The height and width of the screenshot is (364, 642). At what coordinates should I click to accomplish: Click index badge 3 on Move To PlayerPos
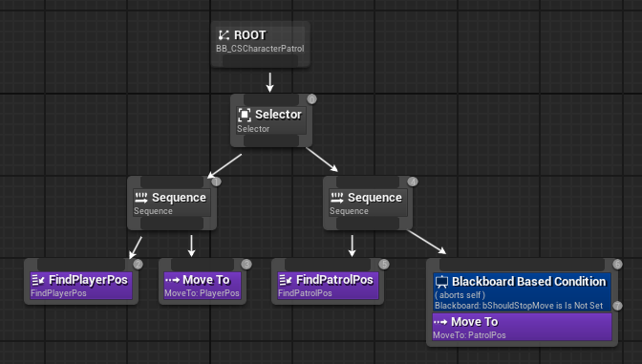click(246, 264)
